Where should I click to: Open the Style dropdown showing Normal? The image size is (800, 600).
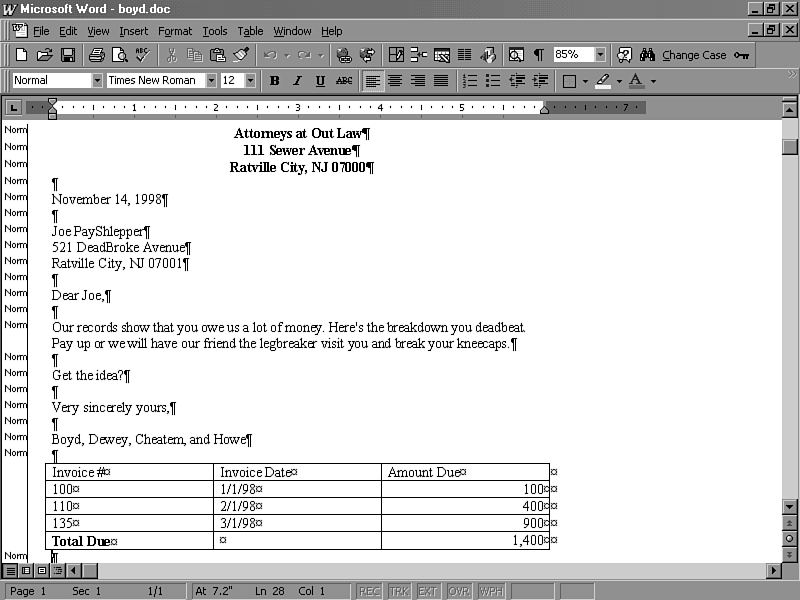pyautogui.click(x=97, y=81)
